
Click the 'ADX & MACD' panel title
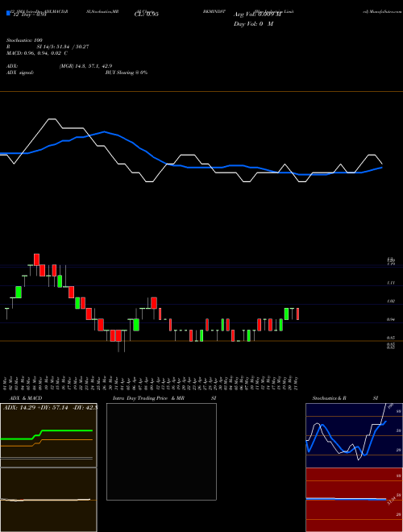(26, 398)
